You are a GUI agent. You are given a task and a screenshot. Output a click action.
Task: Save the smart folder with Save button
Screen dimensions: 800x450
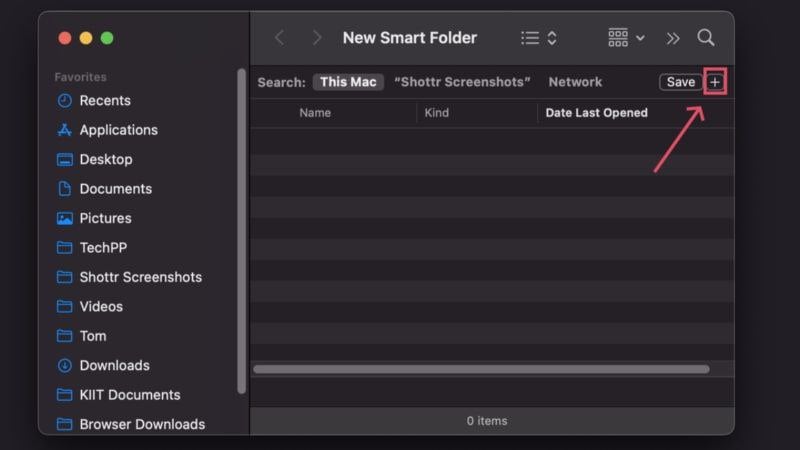(681, 82)
